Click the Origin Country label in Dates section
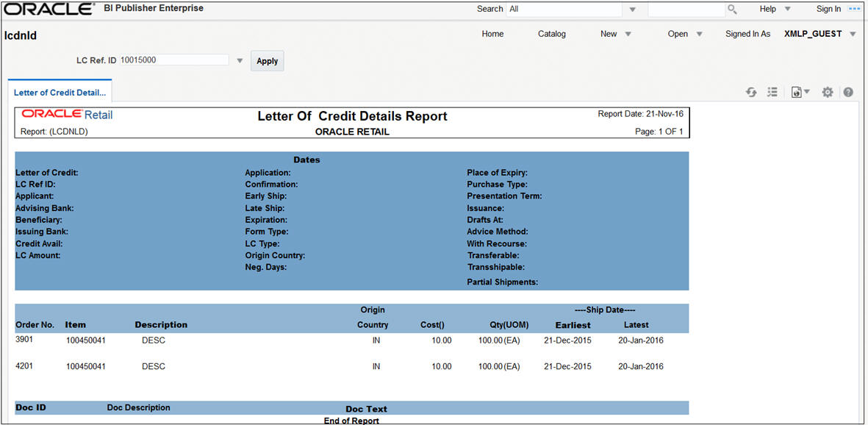 coord(275,255)
